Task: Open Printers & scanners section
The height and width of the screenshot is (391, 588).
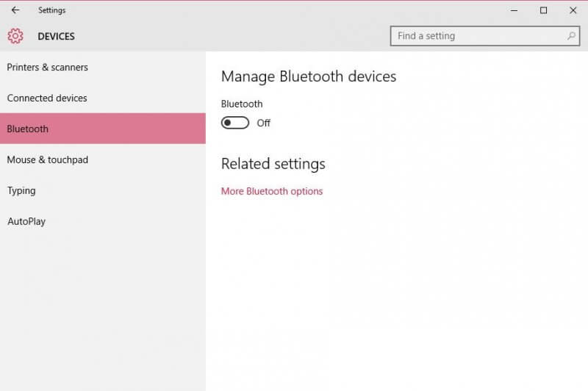Action: click(x=103, y=67)
